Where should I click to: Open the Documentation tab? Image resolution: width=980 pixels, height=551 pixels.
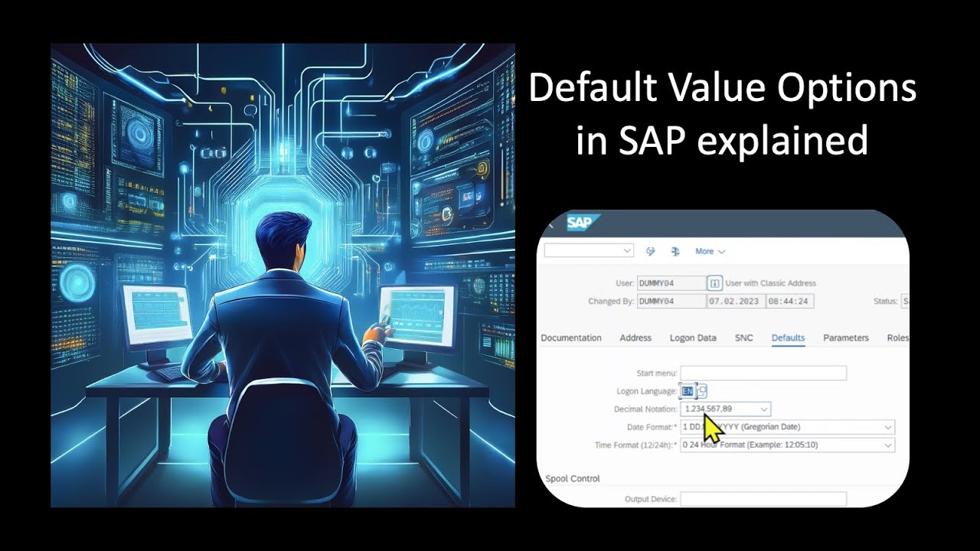[571, 337]
